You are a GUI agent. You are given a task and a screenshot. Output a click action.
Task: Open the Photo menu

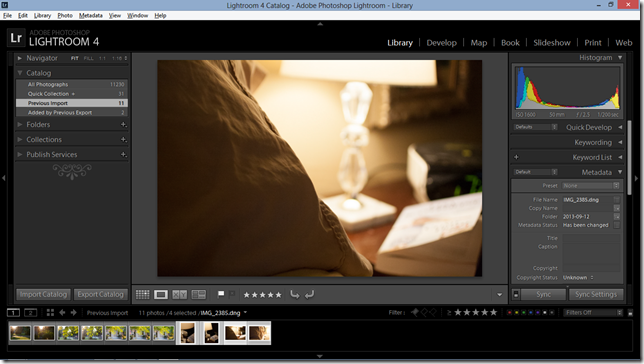coord(65,16)
